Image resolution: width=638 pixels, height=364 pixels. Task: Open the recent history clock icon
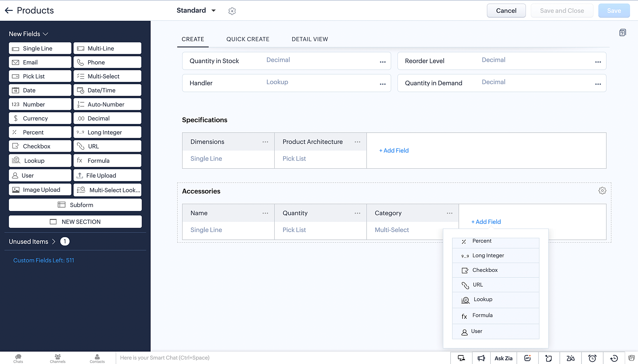coord(614,358)
